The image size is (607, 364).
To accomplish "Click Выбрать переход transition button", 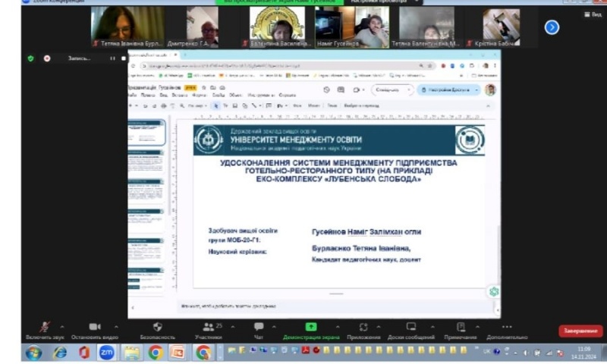I will pyautogui.click(x=362, y=105).
